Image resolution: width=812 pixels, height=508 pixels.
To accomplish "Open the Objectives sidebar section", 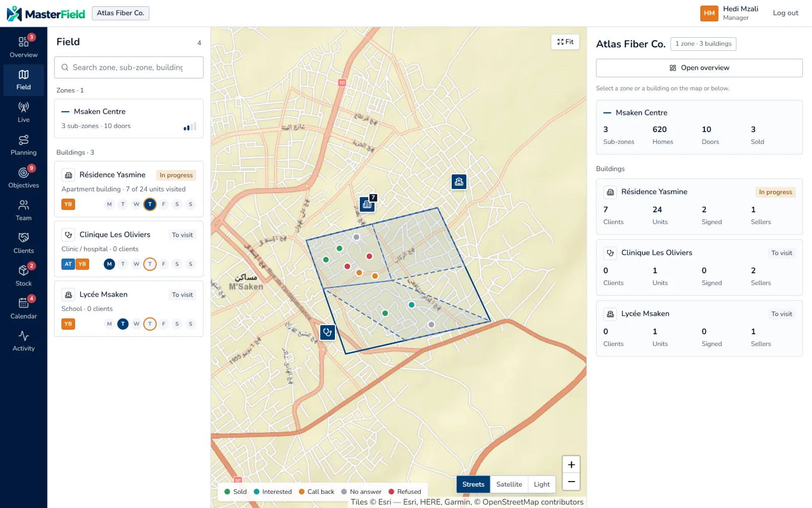I will pos(23,178).
